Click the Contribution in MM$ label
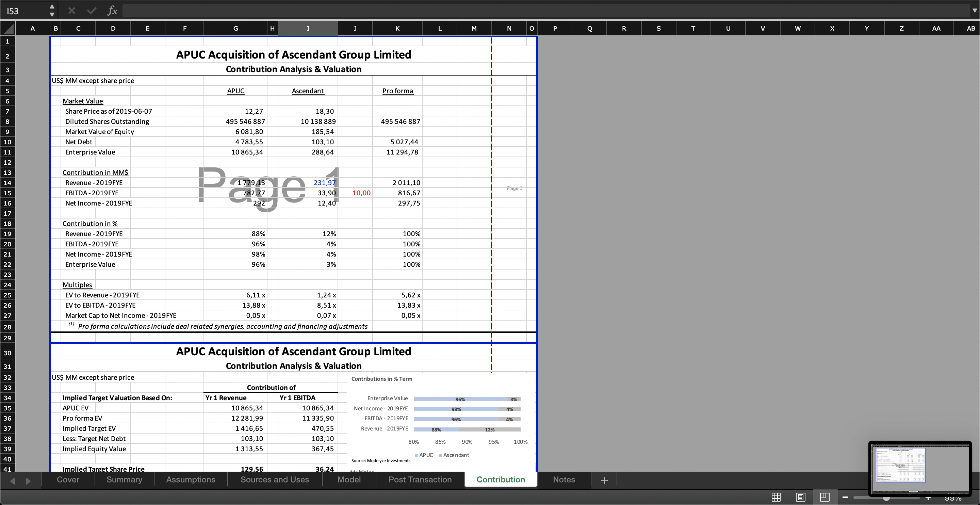This screenshot has height=505, width=980. click(96, 173)
